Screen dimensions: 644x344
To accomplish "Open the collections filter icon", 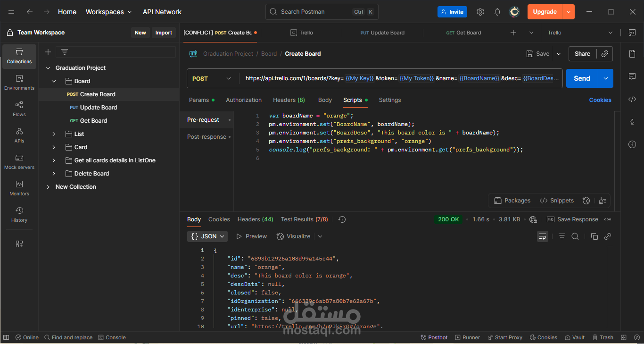I will 65,52.
